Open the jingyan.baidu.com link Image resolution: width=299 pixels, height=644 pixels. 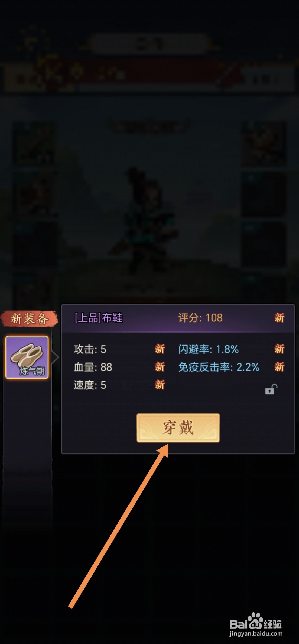click(256, 634)
